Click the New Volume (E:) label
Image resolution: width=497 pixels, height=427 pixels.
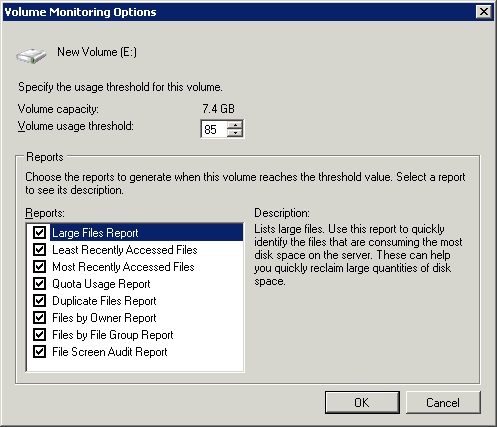point(97,52)
